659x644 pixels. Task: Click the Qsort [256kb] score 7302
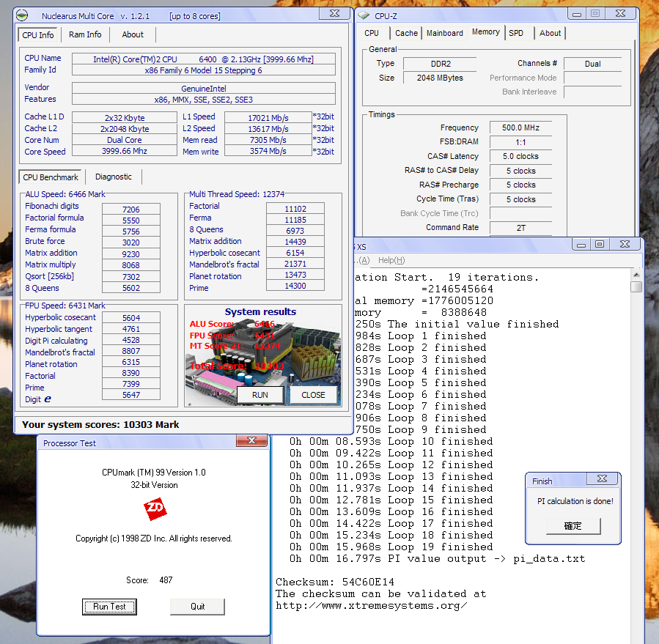[131, 277]
